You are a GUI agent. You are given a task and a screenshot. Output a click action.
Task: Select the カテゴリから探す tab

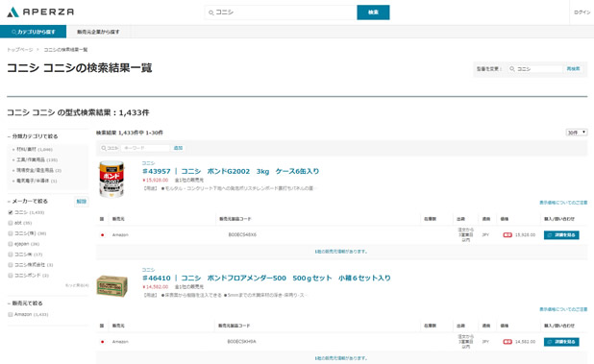click(x=33, y=32)
